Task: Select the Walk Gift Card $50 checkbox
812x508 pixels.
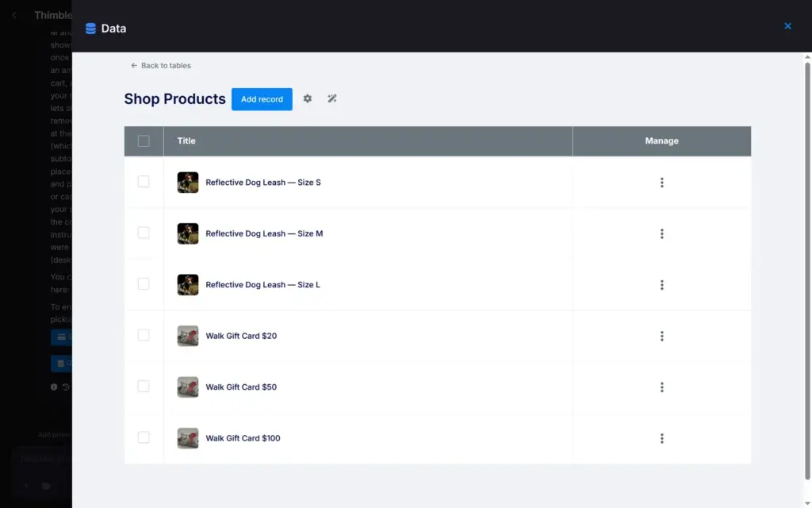Action: (x=144, y=387)
